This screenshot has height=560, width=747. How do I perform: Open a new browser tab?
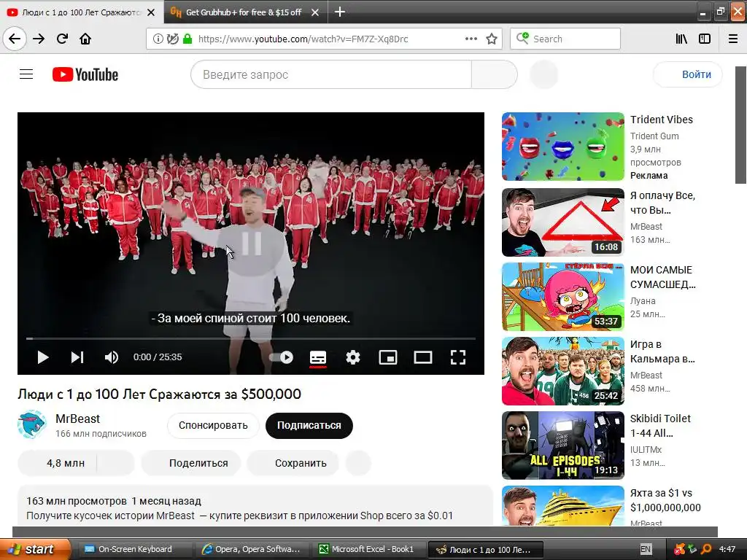tap(340, 12)
